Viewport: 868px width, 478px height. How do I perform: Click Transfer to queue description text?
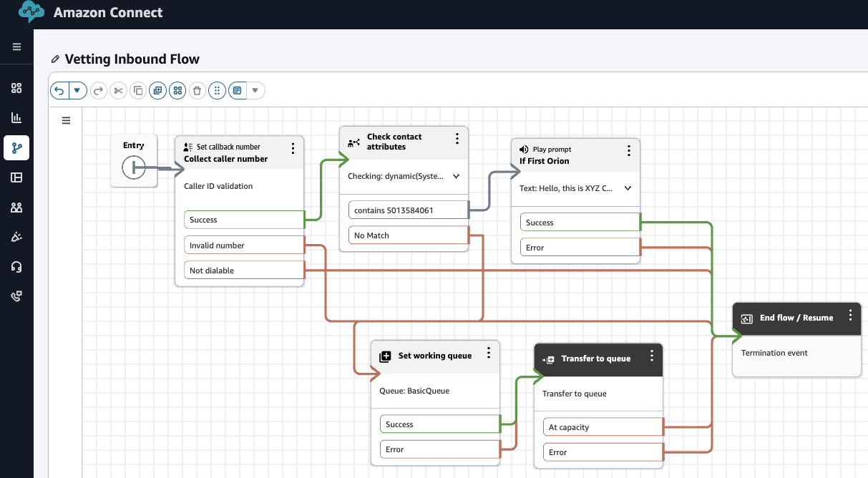[575, 394]
